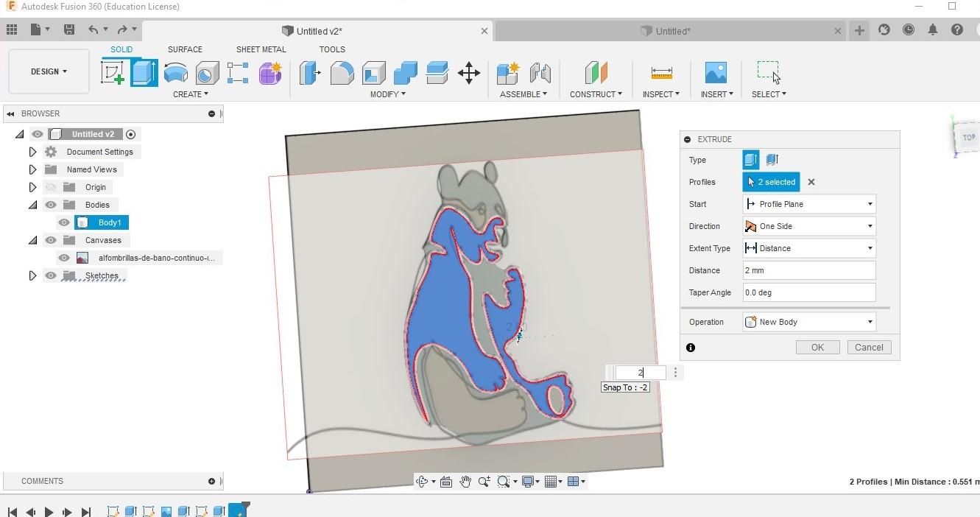The height and width of the screenshot is (517, 980).
Task: Click the Distance input field
Action: [809, 270]
